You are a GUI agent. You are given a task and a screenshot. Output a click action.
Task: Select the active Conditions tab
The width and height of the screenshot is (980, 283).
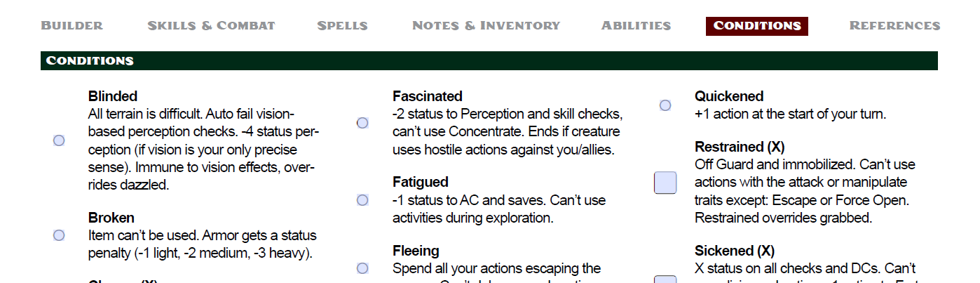point(756,26)
